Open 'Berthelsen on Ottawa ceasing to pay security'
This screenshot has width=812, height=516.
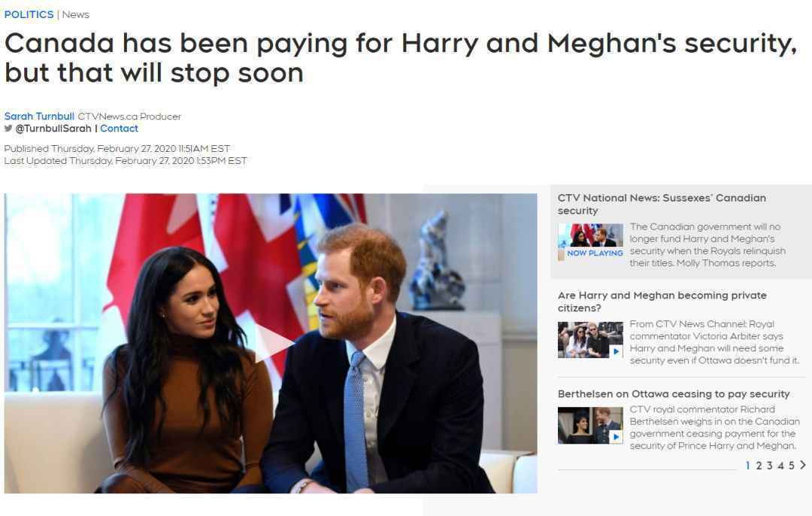point(674,393)
